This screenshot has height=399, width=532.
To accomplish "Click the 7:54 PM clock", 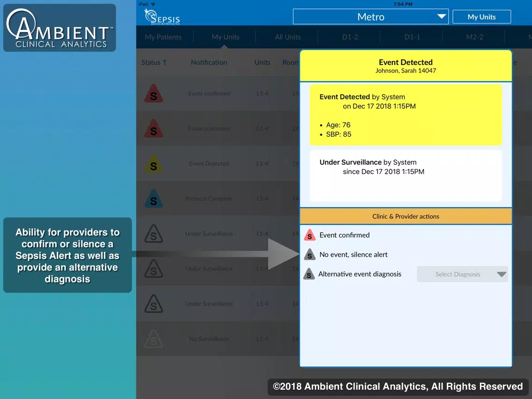I will (x=403, y=4).
